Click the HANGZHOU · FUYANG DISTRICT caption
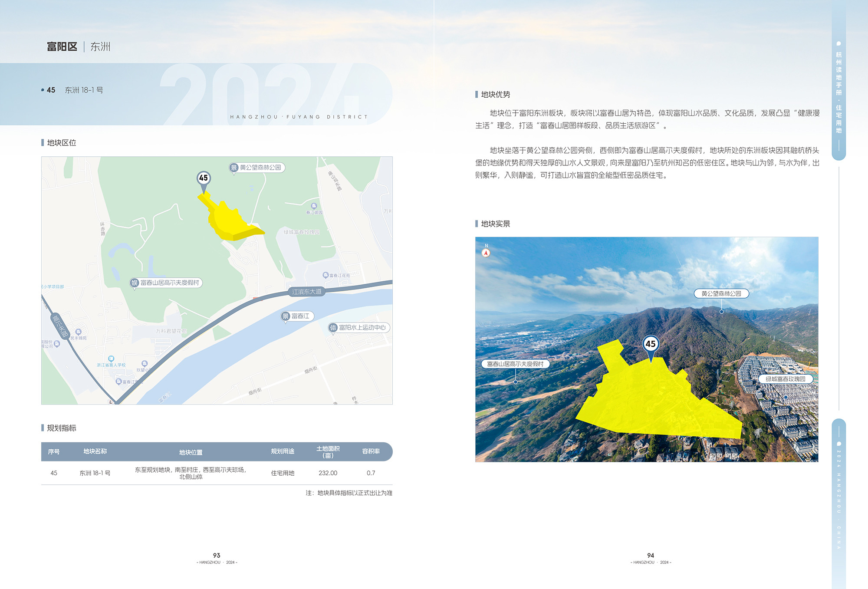The image size is (868, 589). click(299, 117)
